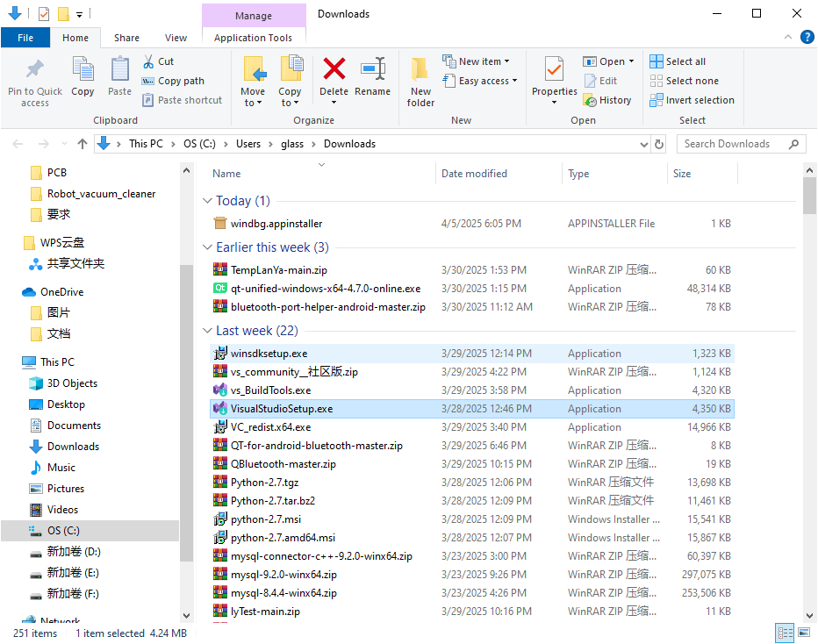Open the File menu

point(25,38)
